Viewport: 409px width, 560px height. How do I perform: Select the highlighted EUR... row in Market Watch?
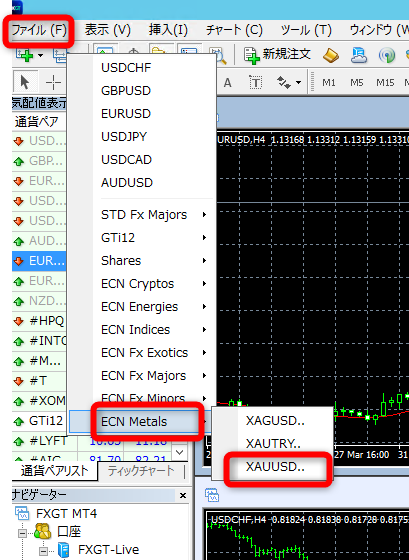(x=39, y=261)
